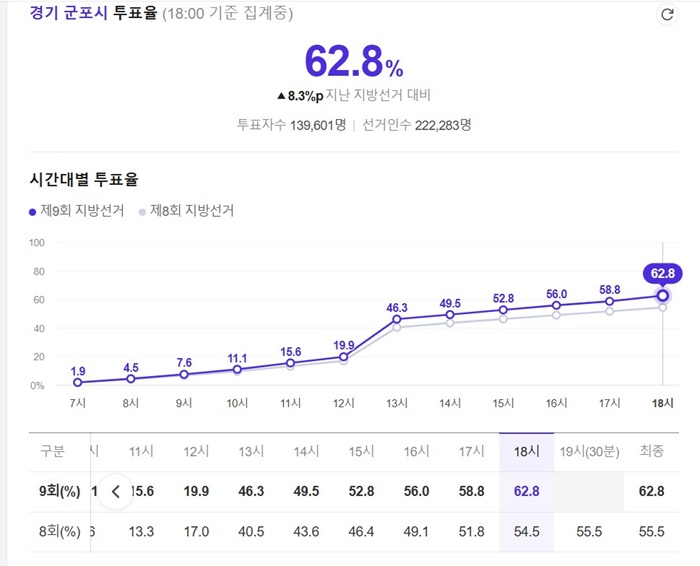Click the refresh icon button
Viewport: 700px width, 566px height.
(667, 14)
